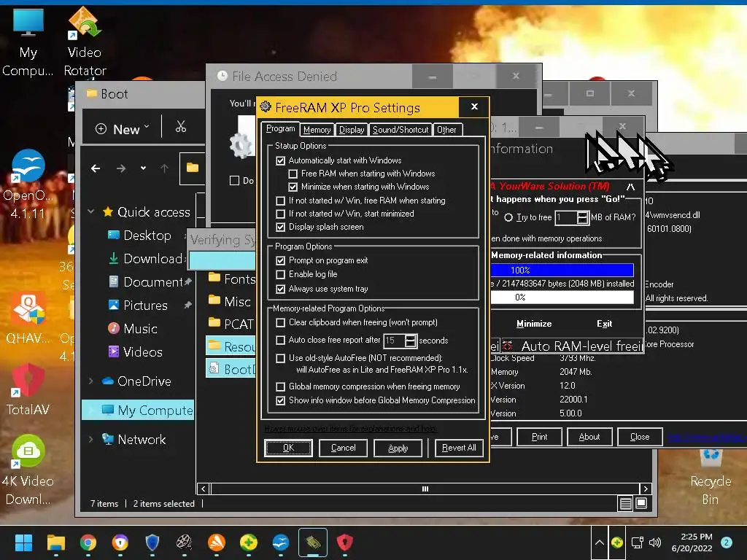Switch to the Display tab
This screenshot has height=560, width=747.
(x=352, y=130)
